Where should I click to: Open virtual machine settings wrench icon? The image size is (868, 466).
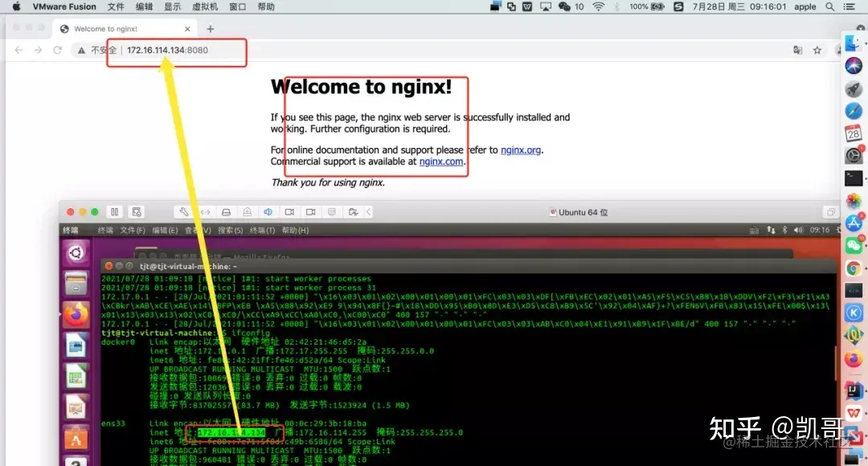point(184,212)
